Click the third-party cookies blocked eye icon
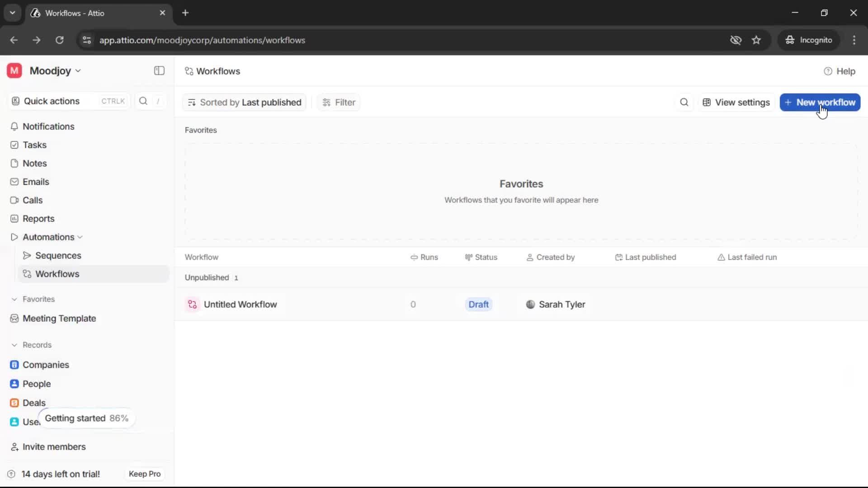 pos(736,40)
